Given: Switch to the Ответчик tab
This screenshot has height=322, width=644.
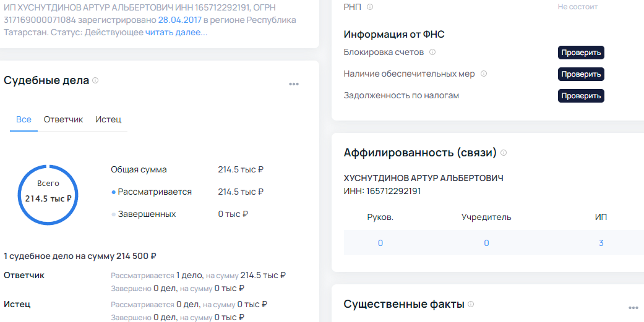Looking at the screenshot, I should click(x=63, y=119).
